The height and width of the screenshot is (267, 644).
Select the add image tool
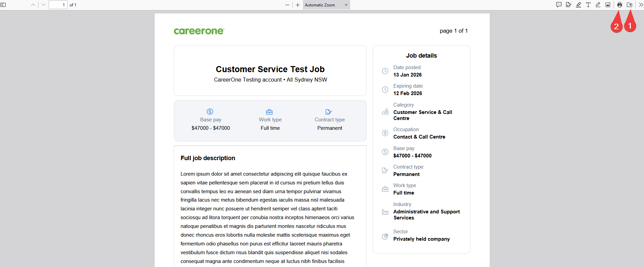(608, 5)
